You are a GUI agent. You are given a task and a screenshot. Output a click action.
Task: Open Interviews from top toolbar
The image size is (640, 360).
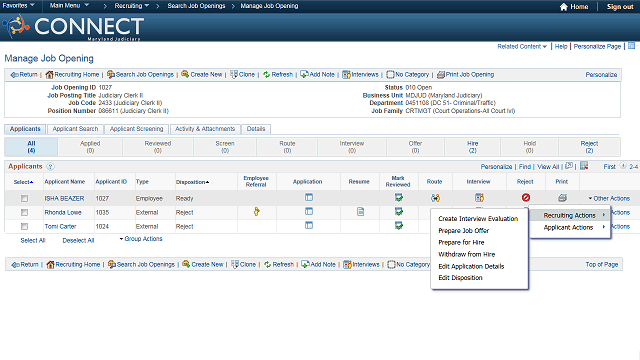360,75
